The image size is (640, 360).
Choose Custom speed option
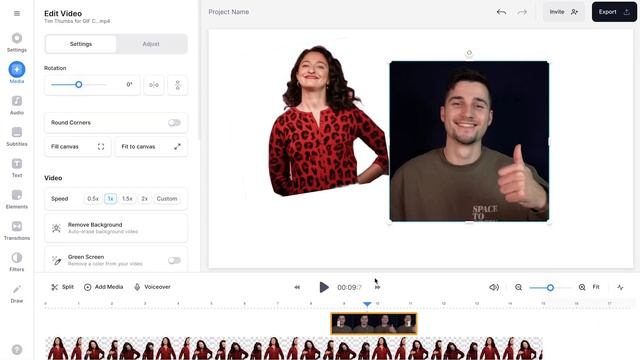pyautogui.click(x=167, y=199)
